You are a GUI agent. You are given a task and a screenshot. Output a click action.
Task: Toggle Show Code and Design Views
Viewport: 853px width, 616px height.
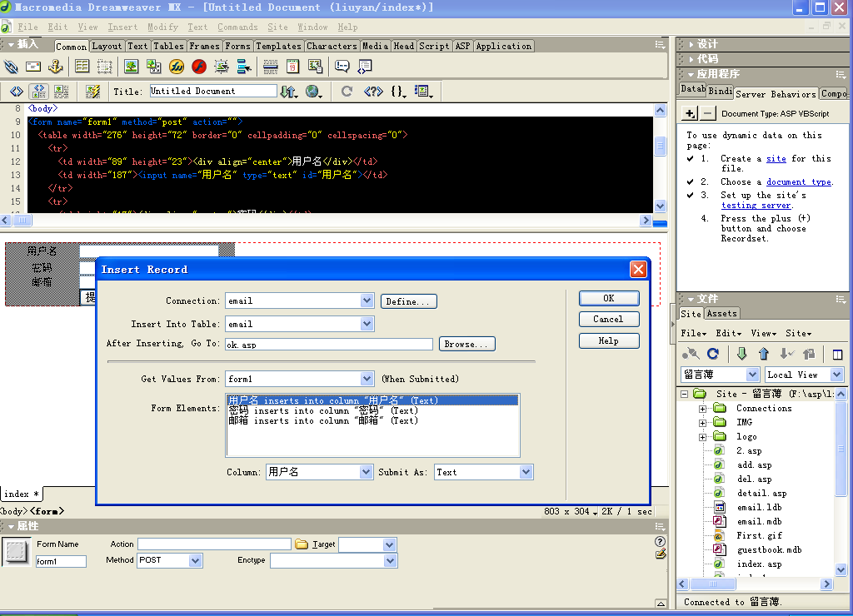tap(38, 92)
